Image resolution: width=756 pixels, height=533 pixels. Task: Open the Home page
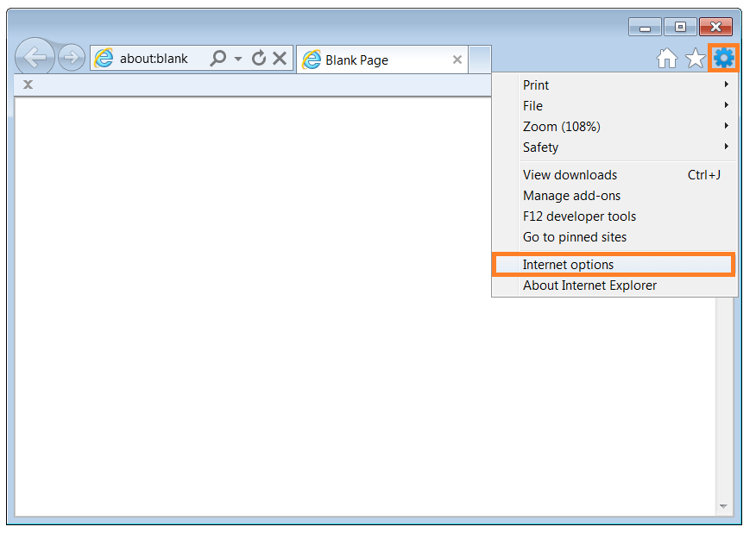pos(667,58)
